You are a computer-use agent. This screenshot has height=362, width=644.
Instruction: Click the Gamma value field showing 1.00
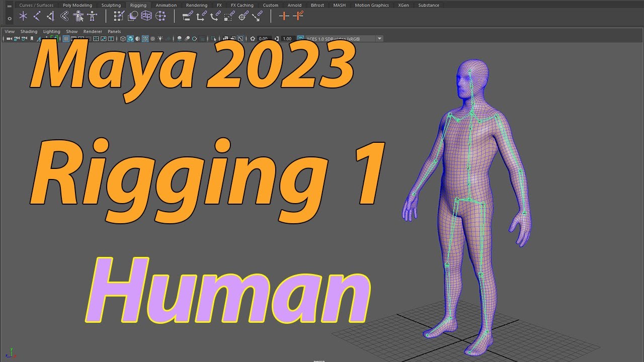(x=287, y=38)
